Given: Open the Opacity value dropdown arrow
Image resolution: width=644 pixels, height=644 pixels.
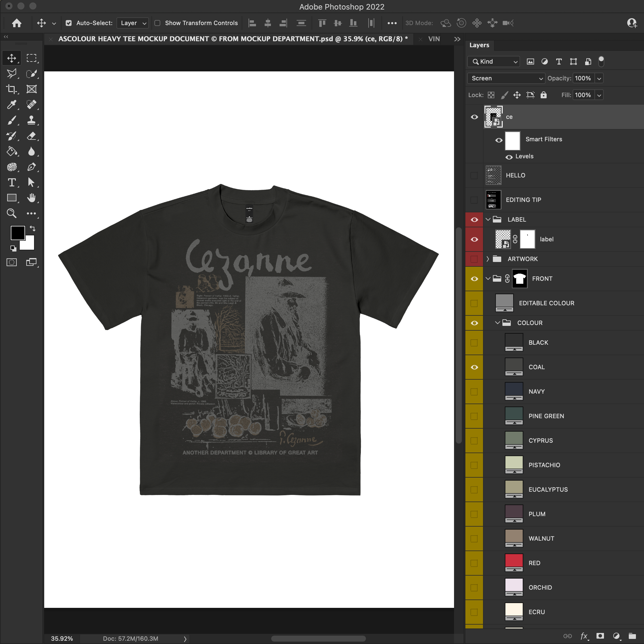Looking at the screenshot, I should (x=599, y=78).
